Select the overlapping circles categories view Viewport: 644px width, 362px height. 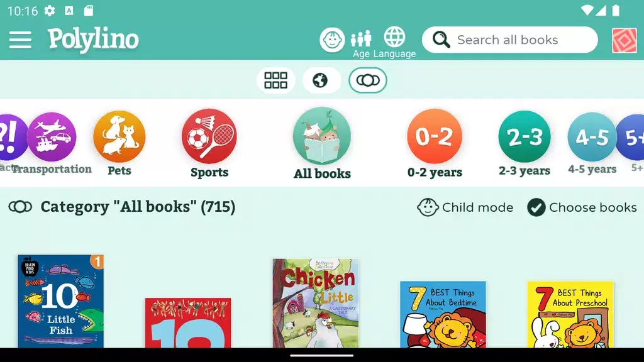tap(367, 80)
